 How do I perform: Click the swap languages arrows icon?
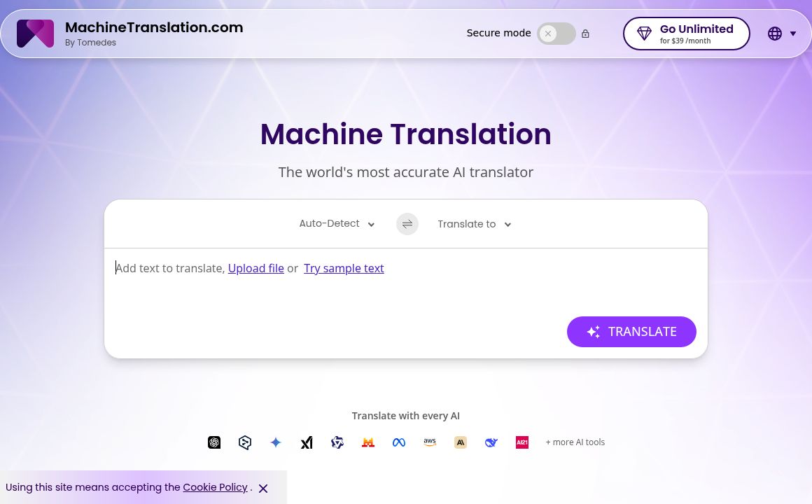click(x=407, y=224)
